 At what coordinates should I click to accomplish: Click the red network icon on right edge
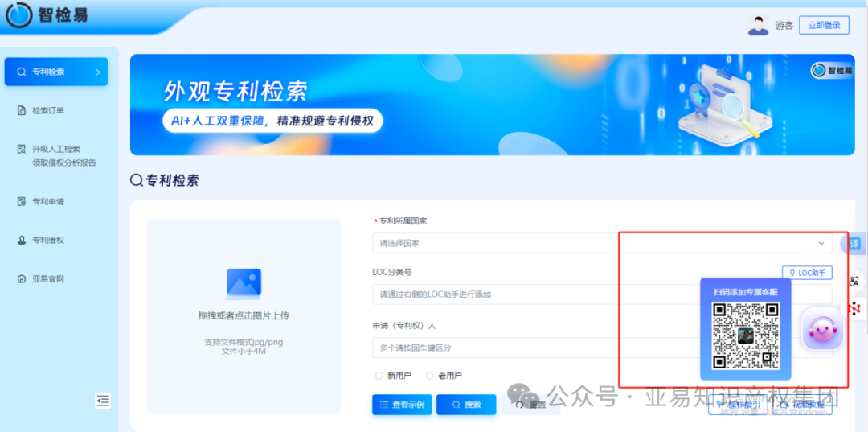(x=854, y=308)
